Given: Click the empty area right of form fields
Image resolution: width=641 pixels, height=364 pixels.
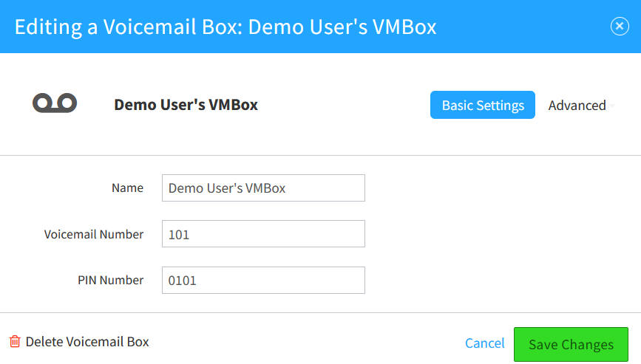Looking at the screenshot, I should tap(503, 234).
